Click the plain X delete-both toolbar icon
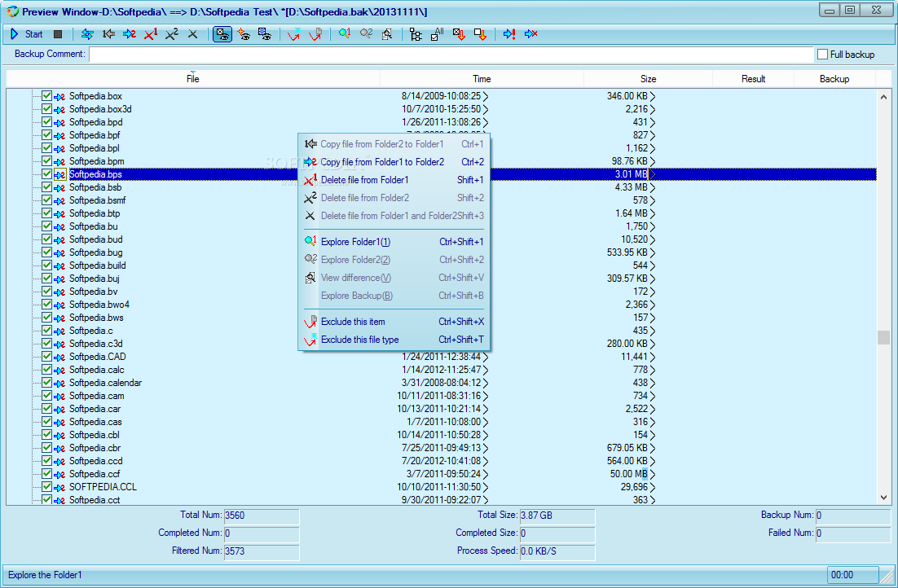Image resolution: width=898 pixels, height=588 pixels. (193, 34)
